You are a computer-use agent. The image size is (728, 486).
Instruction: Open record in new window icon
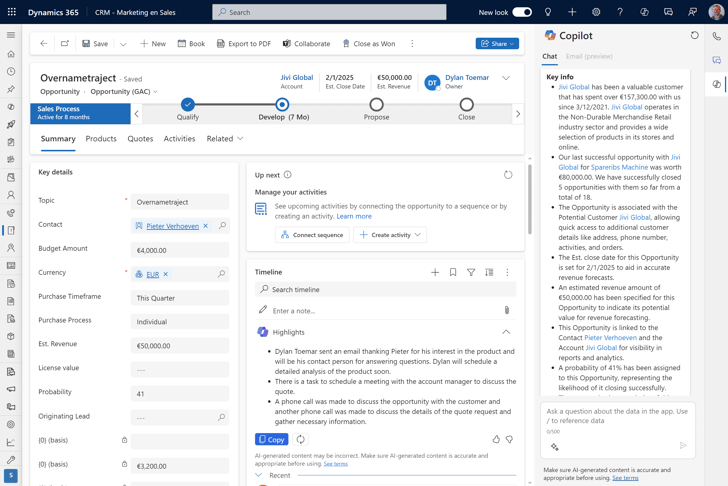click(65, 43)
